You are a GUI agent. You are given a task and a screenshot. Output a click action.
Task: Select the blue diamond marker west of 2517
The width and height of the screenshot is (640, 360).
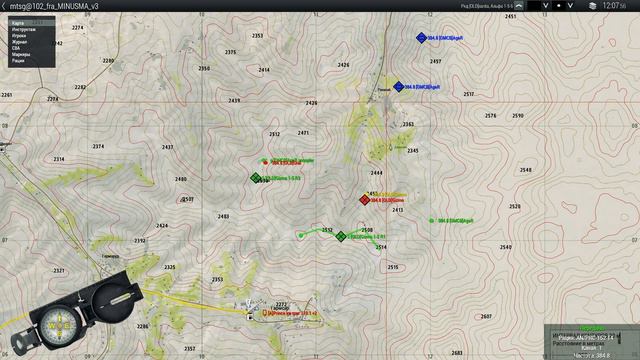(398, 87)
